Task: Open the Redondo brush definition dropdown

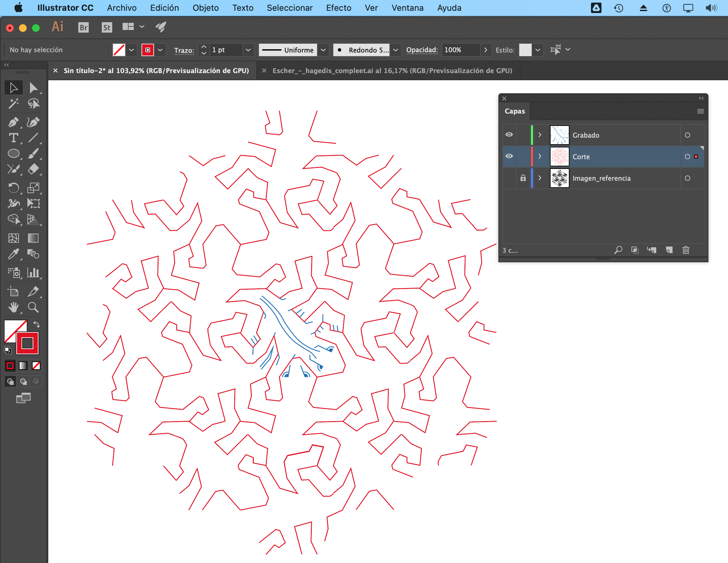Action: [x=396, y=50]
